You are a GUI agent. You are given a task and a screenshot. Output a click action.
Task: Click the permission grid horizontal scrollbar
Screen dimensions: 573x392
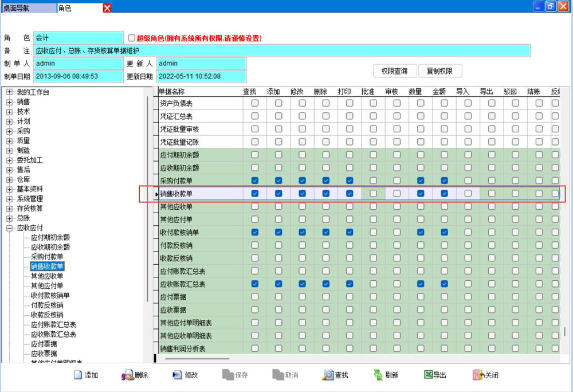355,359
